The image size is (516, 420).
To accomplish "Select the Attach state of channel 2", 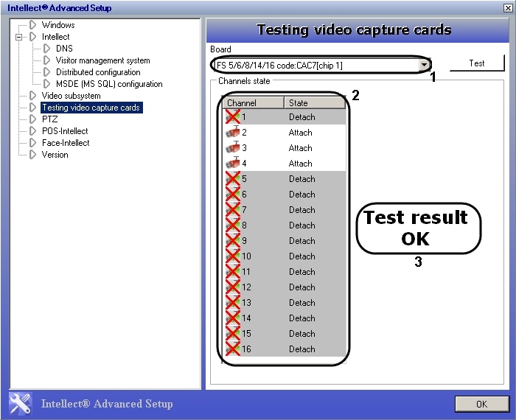I will click(x=301, y=133).
